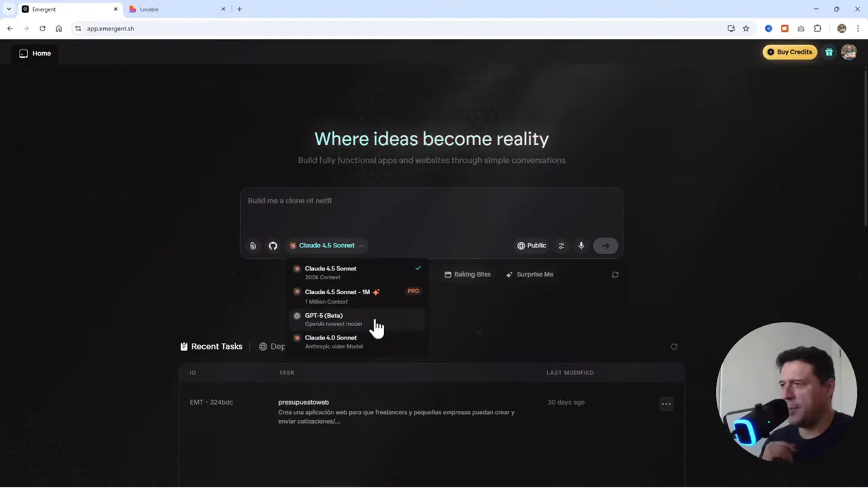Screen dimensions: 868x488
Task: Click into the prompt text input area
Action: pos(431,210)
